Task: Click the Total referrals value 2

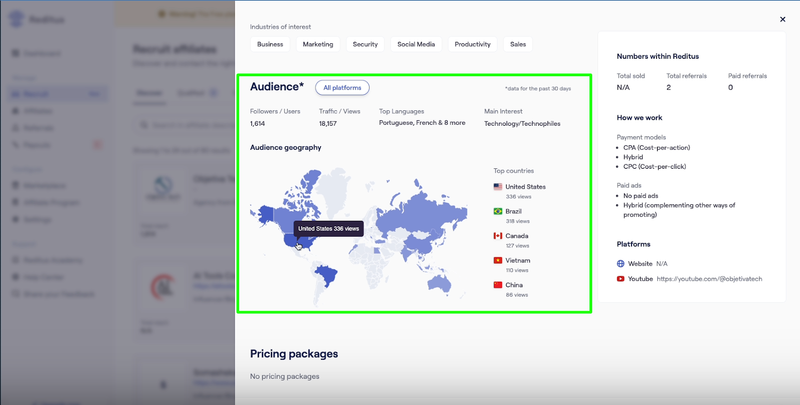Action: (x=668, y=88)
